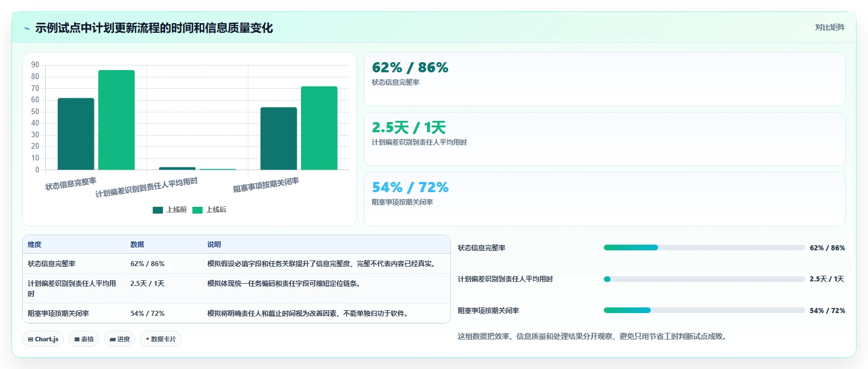Click the 62% / 86% progress row value

827,248
